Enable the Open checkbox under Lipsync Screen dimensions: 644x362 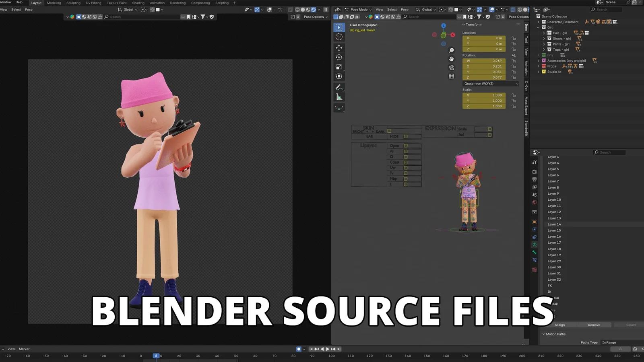click(406, 146)
